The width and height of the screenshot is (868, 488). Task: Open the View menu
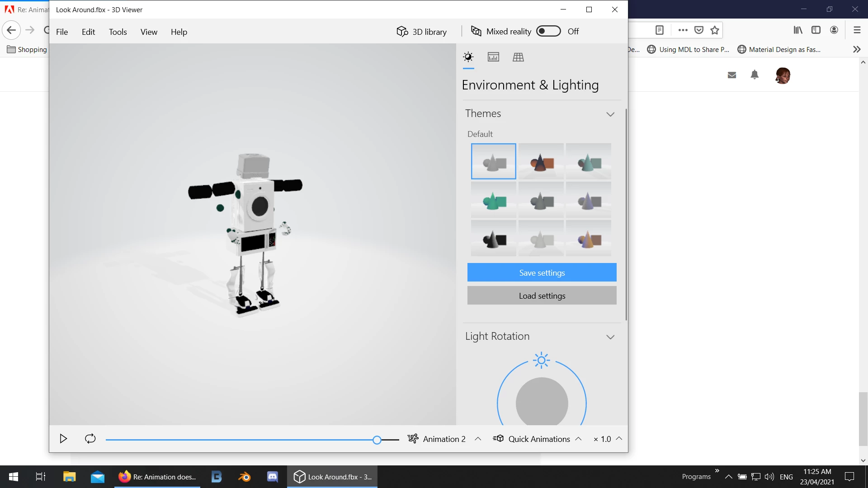(149, 32)
